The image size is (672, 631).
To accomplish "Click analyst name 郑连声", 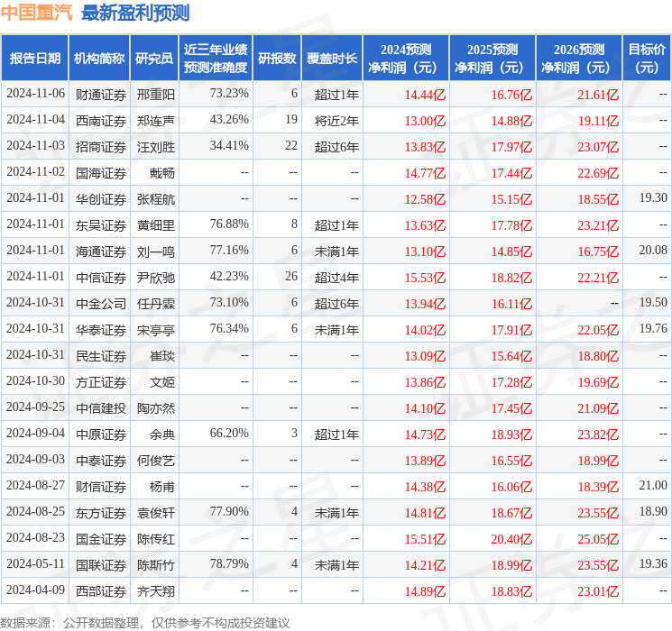I will click(x=155, y=121).
